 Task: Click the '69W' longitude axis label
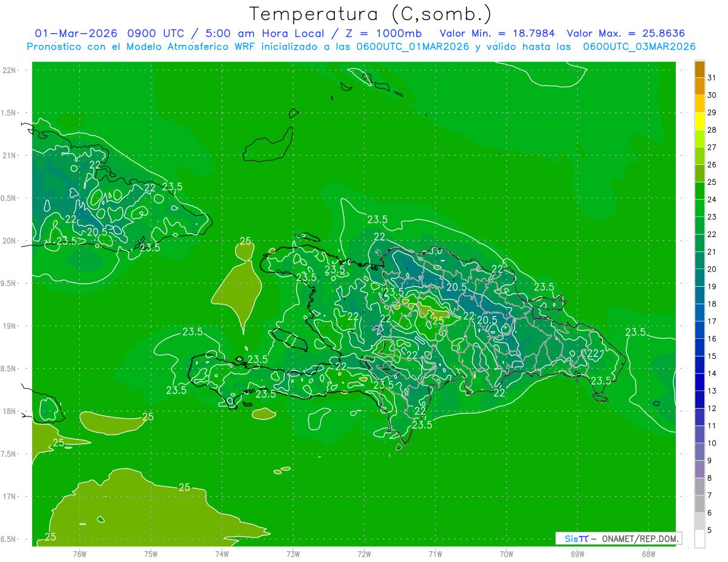tap(578, 554)
